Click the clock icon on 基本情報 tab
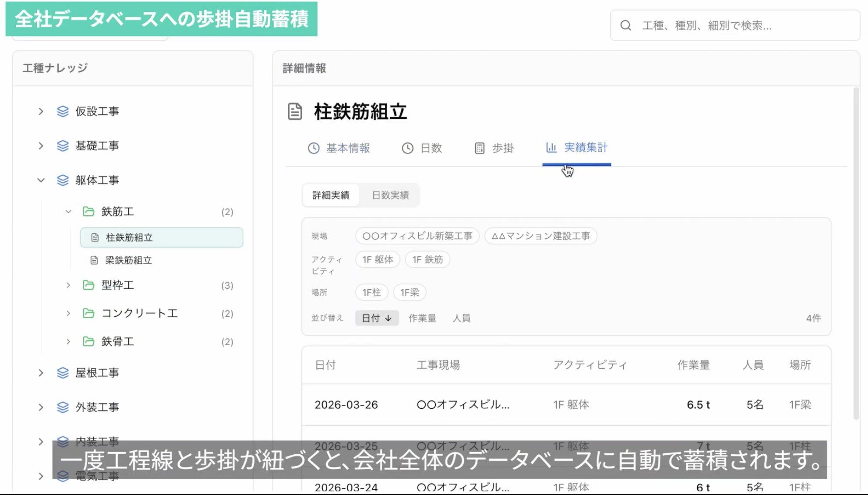This screenshot has width=868, height=495. pyautogui.click(x=314, y=148)
